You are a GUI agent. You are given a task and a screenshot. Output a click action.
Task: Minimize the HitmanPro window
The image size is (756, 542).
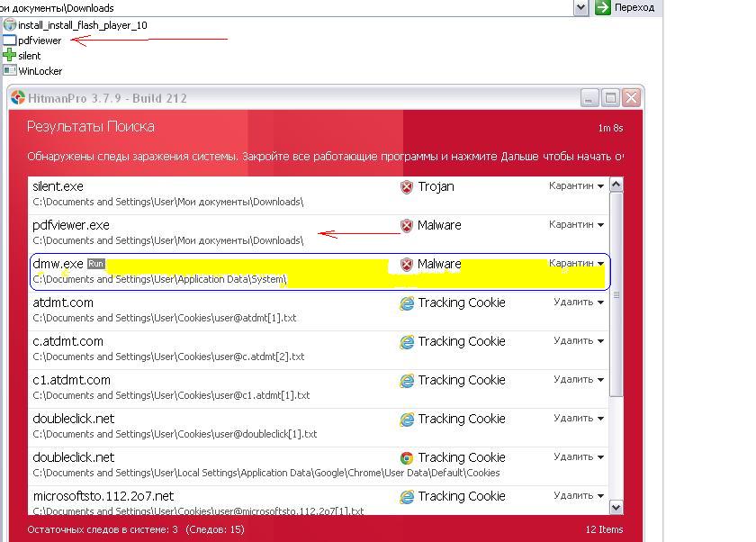[589, 98]
